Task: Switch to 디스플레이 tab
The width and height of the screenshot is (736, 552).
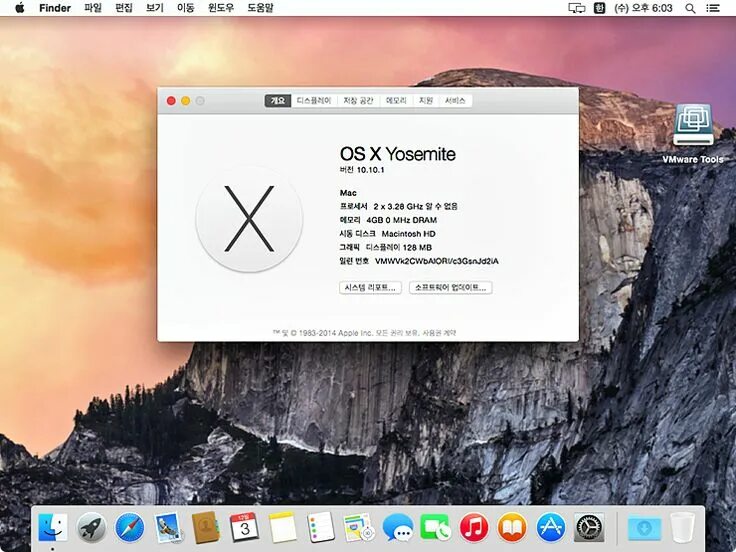Action: pos(314,101)
